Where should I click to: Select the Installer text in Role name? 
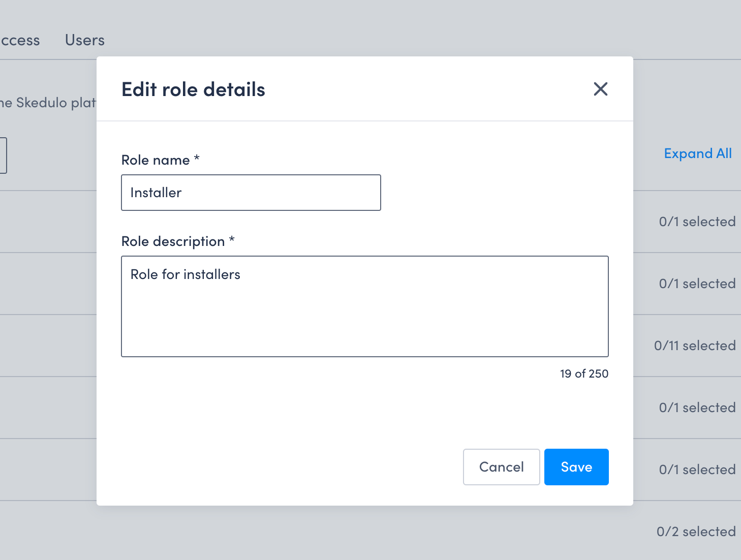pyautogui.click(x=156, y=193)
